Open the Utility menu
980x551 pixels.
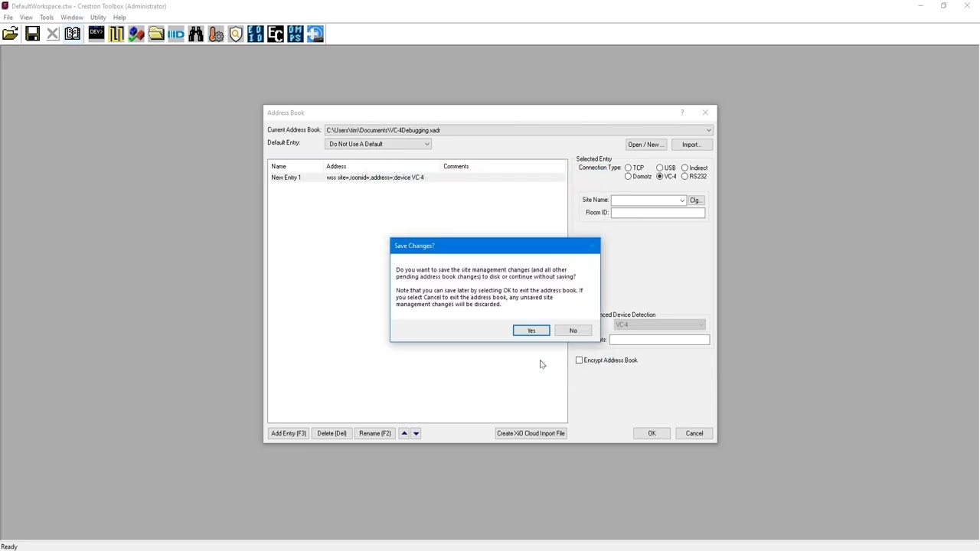pos(98,17)
